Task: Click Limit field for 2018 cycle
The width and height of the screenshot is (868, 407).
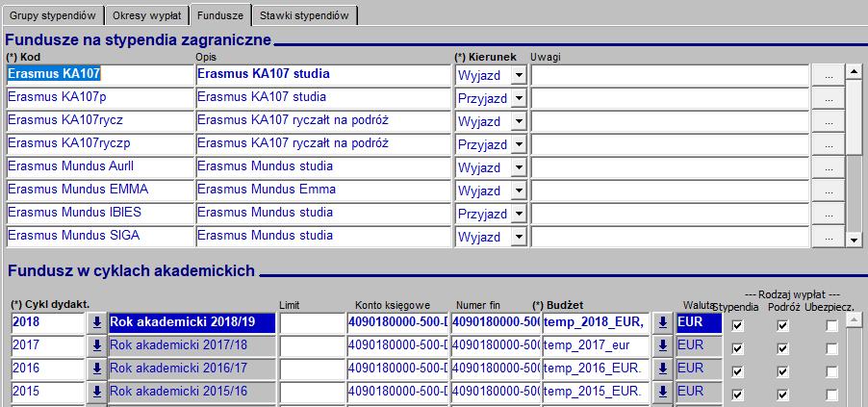Action: point(312,323)
